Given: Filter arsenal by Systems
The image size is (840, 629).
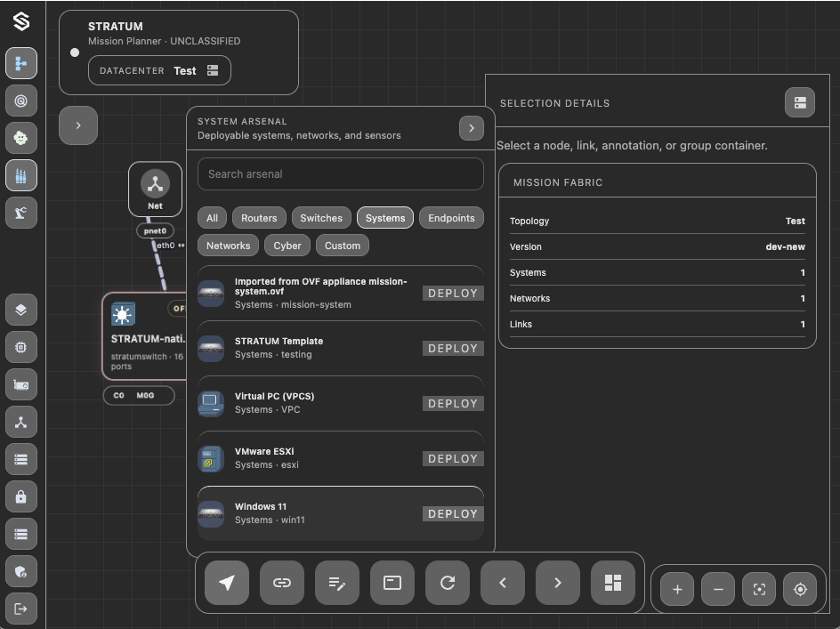Looking at the screenshot, I should click(x=385, y=218).
